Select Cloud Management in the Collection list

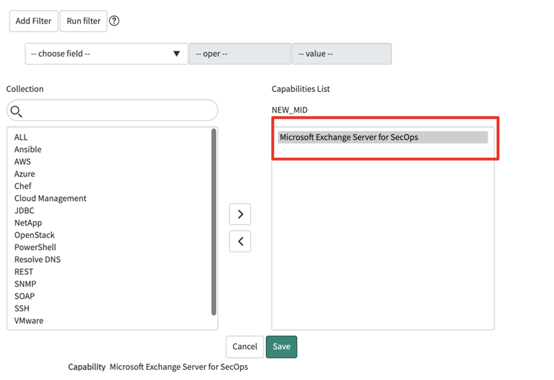coord(50,198)
